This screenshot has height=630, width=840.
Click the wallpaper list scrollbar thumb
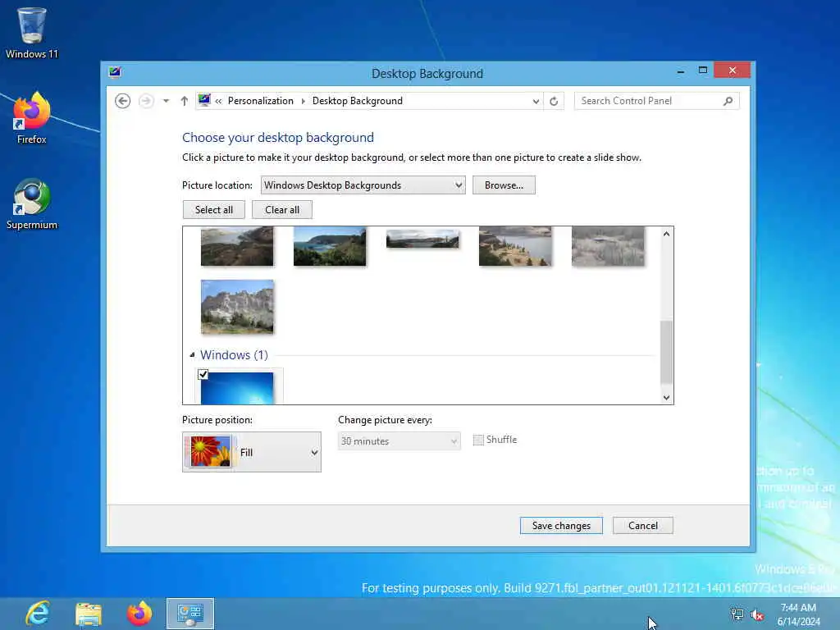[x=666, y=352]
